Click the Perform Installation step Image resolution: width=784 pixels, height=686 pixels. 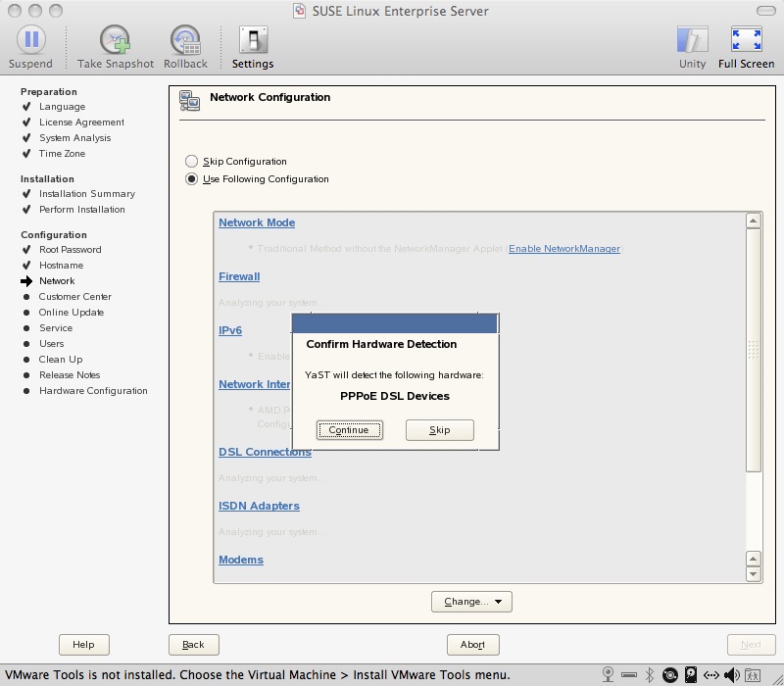(x=82, y=209)
